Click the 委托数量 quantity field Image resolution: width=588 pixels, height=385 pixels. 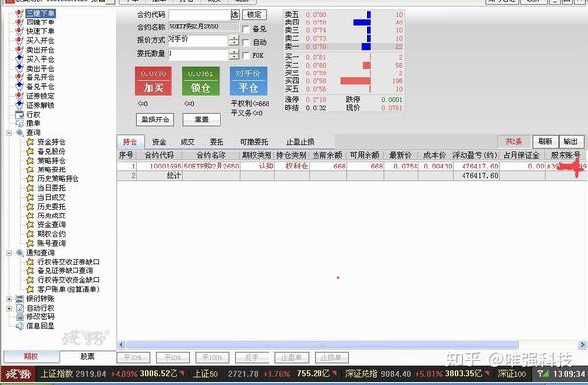pos(198,54)
